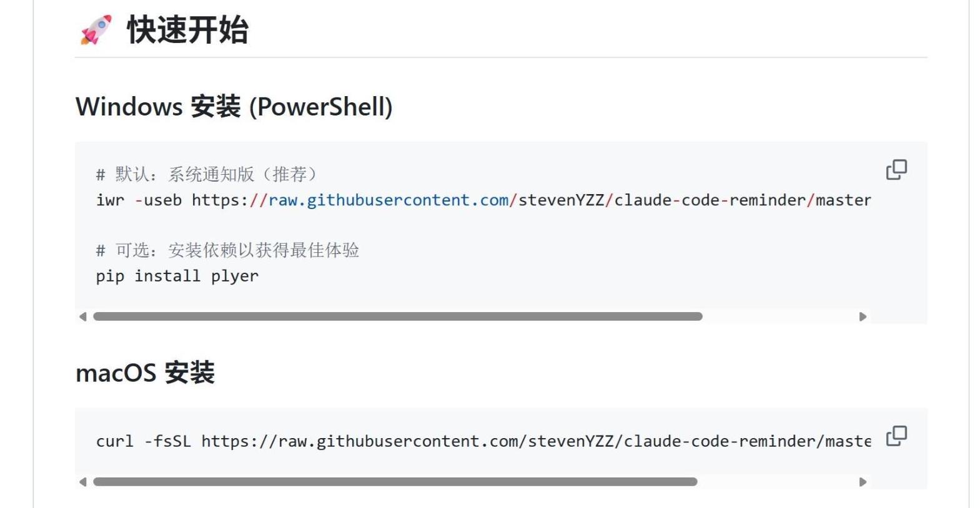Click the Windows 安装 (PowerShell) heading

pyautogui.click(x=234, y=107)
